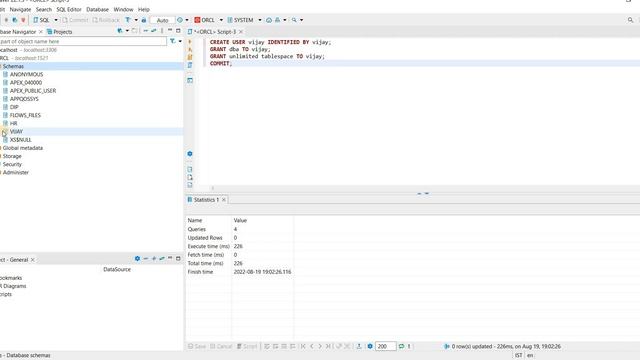The image size is (640, 360).
Task: Switch to the Projects tab
Action: (x=60, y=31)
